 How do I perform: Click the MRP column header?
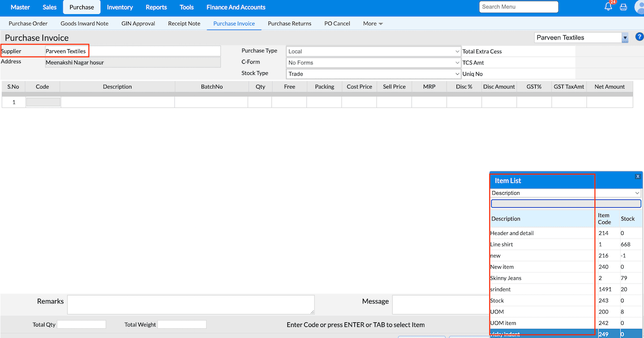coord(429,87)
